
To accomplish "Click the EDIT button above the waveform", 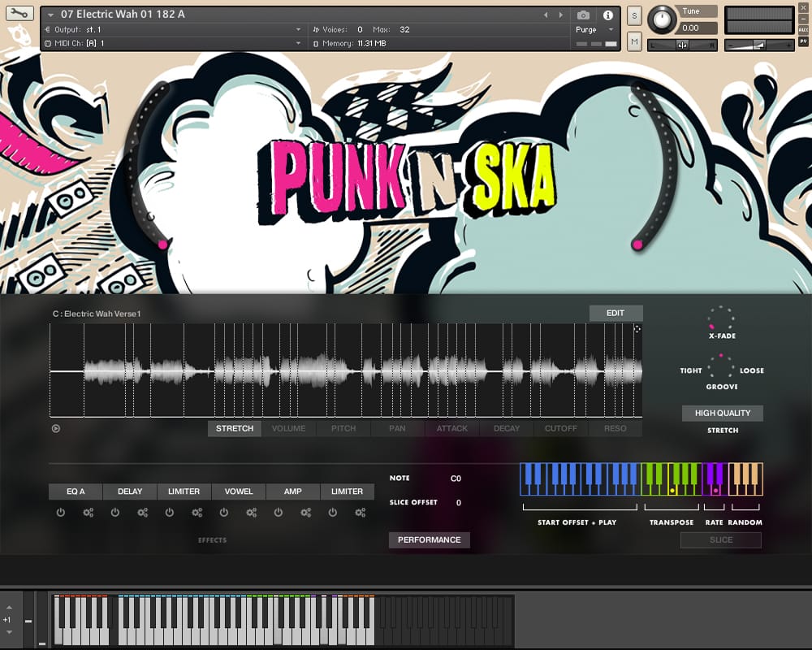I will click(615, 313).
